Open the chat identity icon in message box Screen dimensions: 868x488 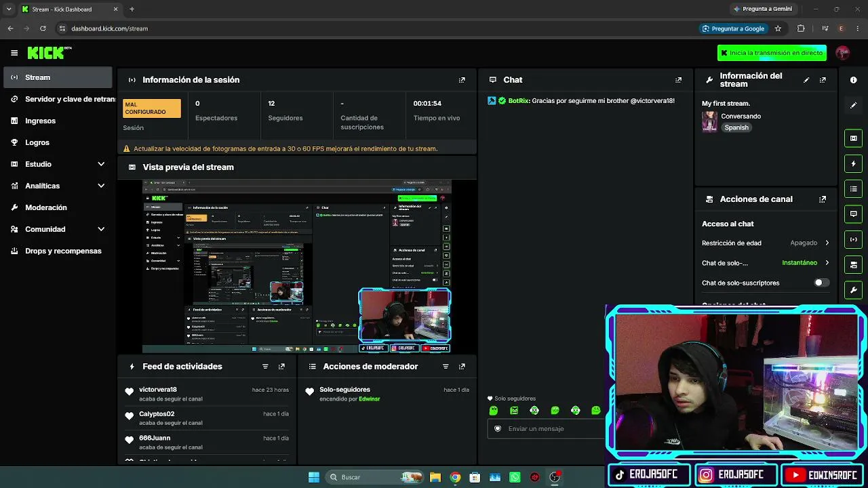click(x=498, y=428)
